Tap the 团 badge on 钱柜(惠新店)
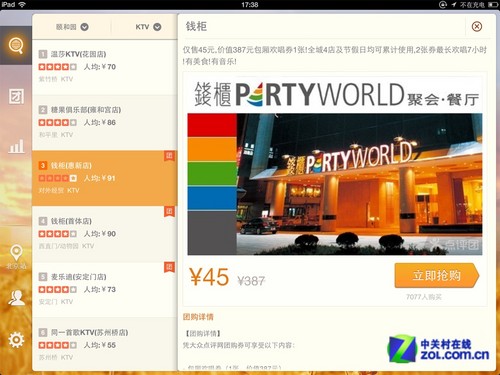Image resolution: width=500 pixels, height=375 pixels. point(169,156)
